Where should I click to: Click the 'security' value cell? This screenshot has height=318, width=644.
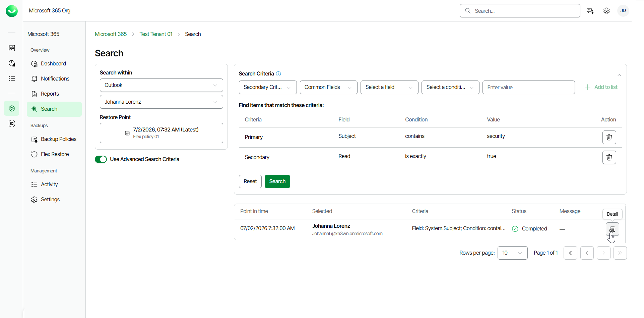tap(496, 136)
